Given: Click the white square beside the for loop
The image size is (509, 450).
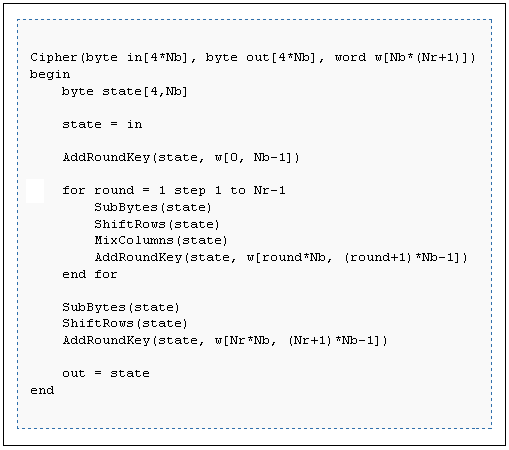Looking at the screenshot, I should click(35, 191).
